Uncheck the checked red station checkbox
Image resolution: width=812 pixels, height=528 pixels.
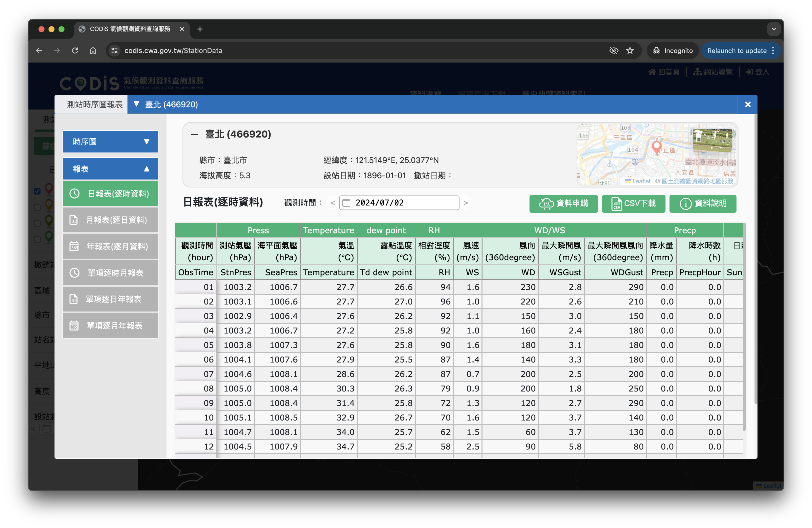click(37, 191)
